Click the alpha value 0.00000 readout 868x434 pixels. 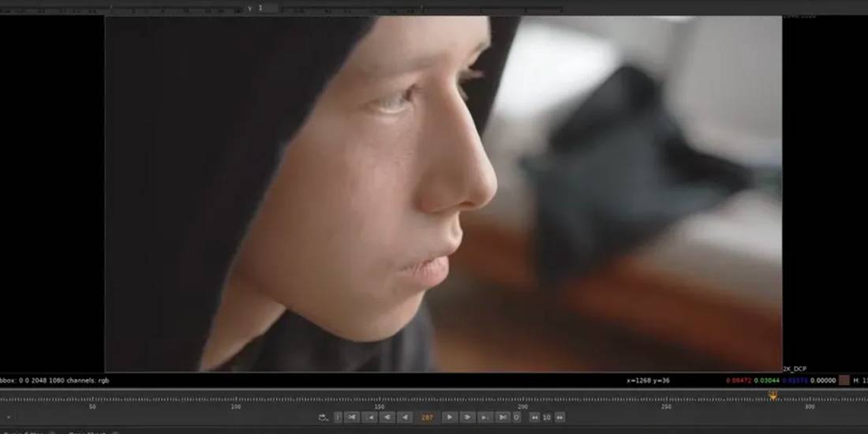(x=823, y=380)
